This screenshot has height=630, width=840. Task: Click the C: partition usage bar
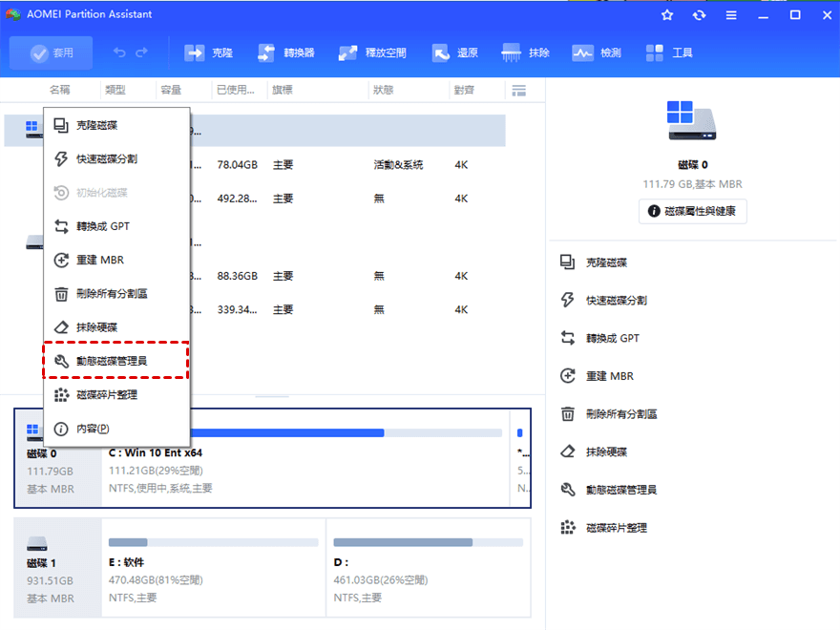(x=304, y=432)
